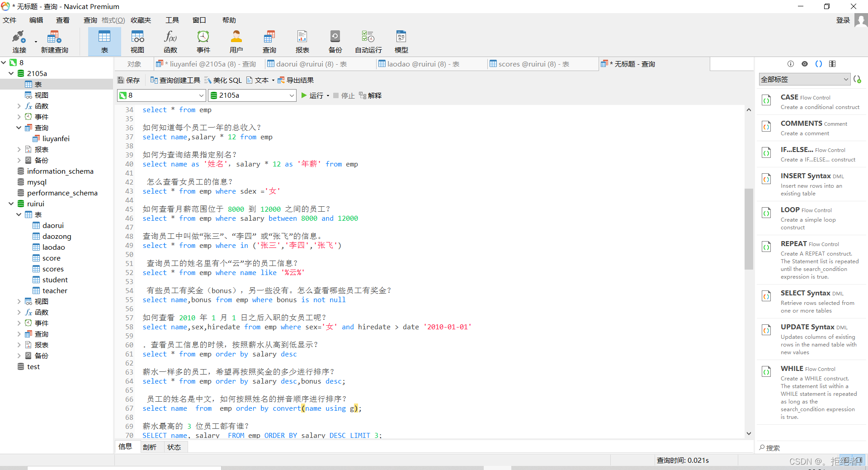
Task: Open the 状态 (Status) result tab
Action: click(x=174, y=447)
